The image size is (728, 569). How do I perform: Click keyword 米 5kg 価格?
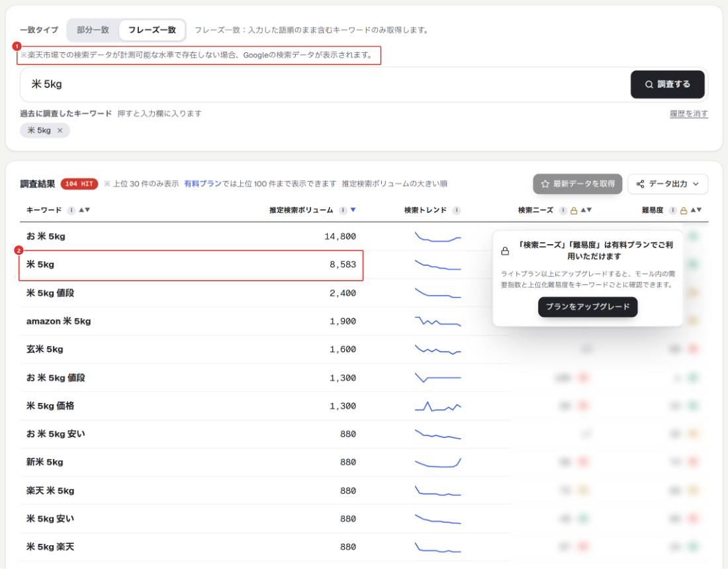click(50, 406)
